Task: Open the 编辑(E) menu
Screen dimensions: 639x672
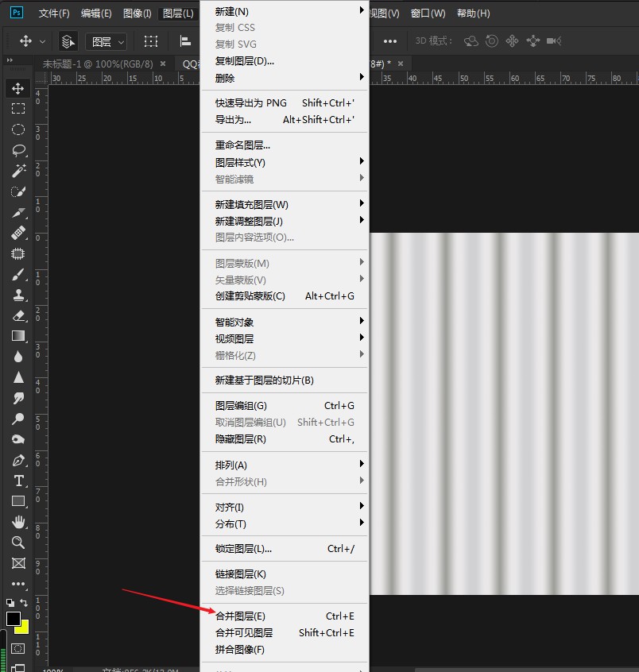Action: tap(96, 14)
